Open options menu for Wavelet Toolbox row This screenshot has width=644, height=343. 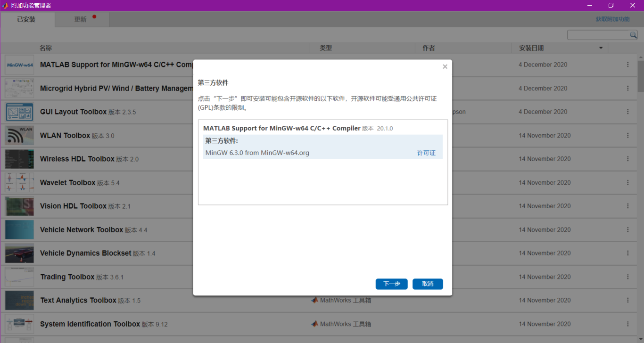627,182
